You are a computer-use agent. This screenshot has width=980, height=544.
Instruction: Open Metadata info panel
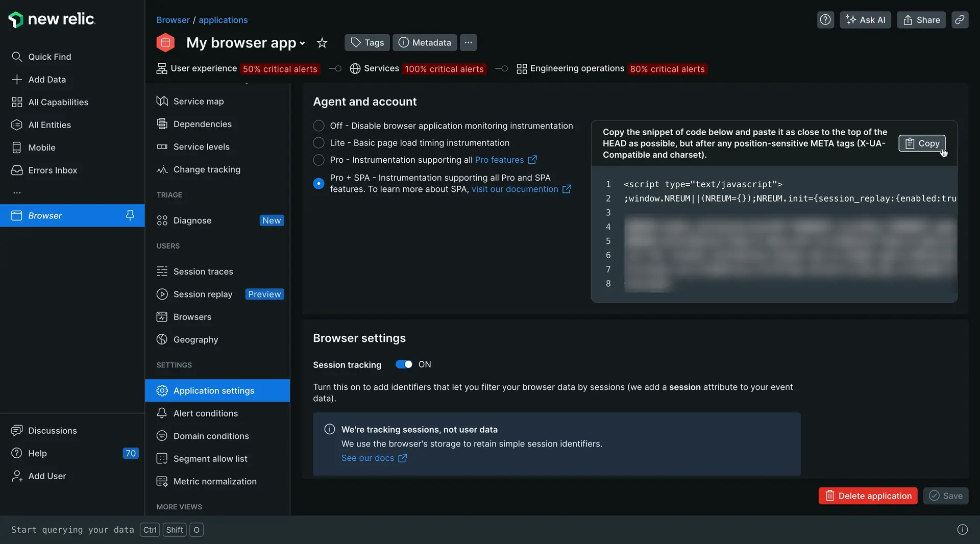tap(425, 43)
